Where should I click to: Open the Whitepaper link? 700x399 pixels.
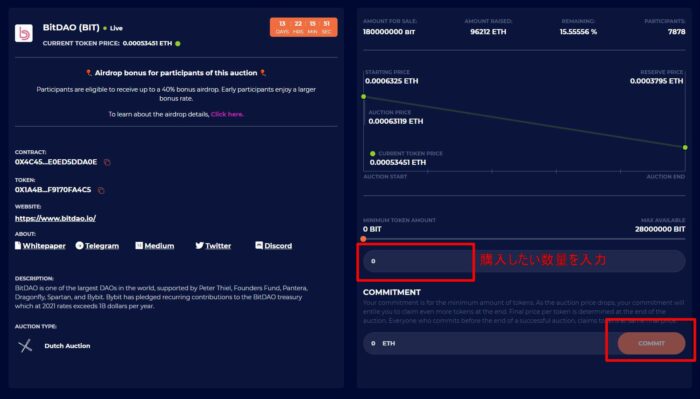[x=40, y=245]
